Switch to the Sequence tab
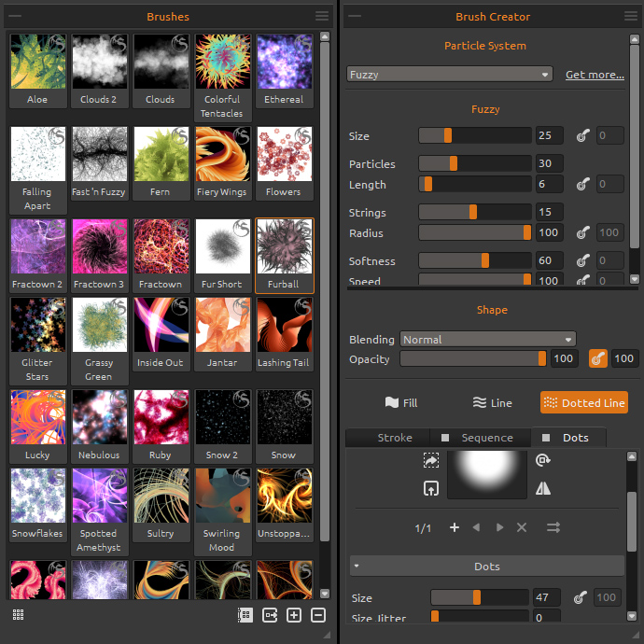This screenshot has height=644, width=644. tap(479, 438)
